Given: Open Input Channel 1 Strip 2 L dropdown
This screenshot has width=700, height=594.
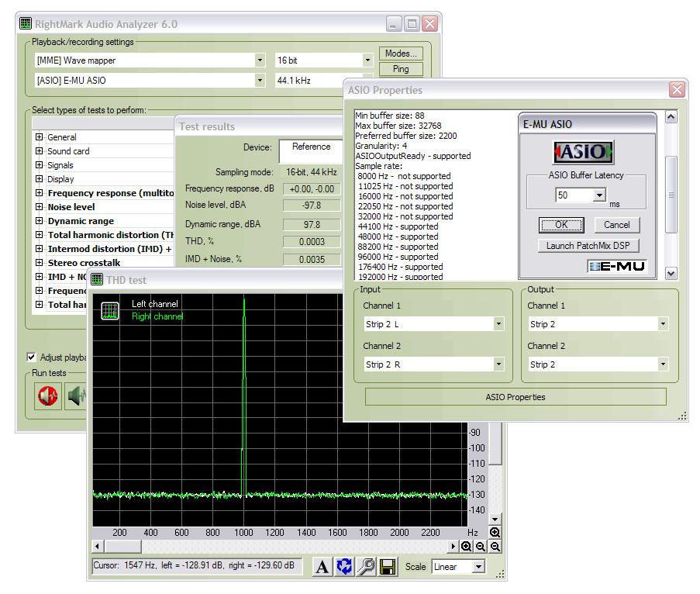Looking at the screenshot, I should click(x=498, y=324).
